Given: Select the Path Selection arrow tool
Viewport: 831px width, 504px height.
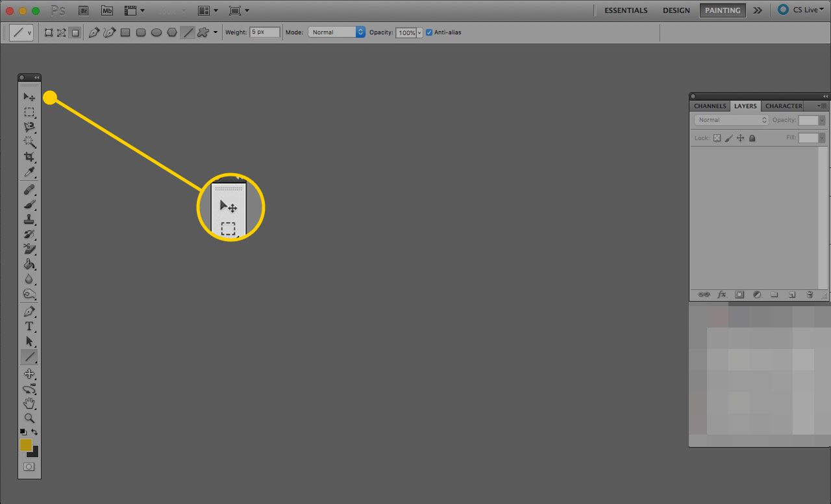Looking at the screenshot, I should click(x=29, y=341).
